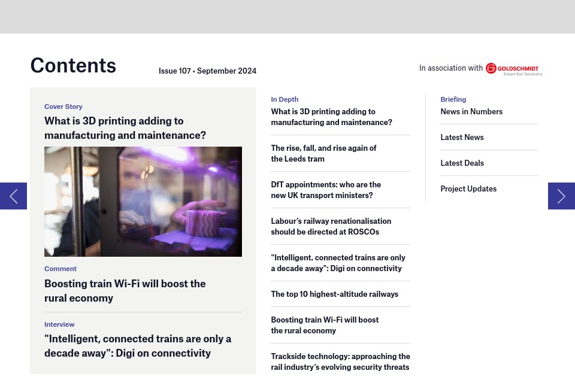The image size is (575, 392).
Task: Open the cover story 3D printing headline
Action: 125,128
